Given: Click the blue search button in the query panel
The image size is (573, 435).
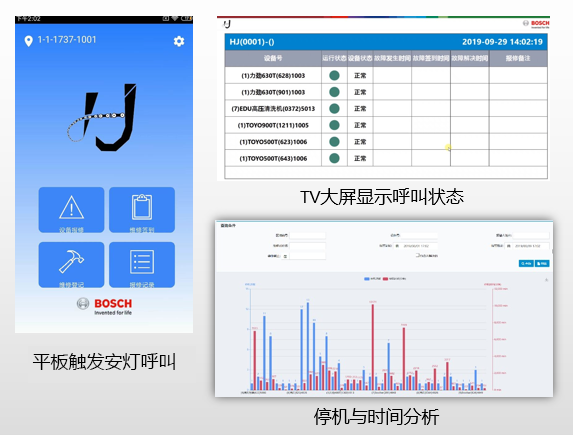Looking at the screenshot, I should coord(526,263).
